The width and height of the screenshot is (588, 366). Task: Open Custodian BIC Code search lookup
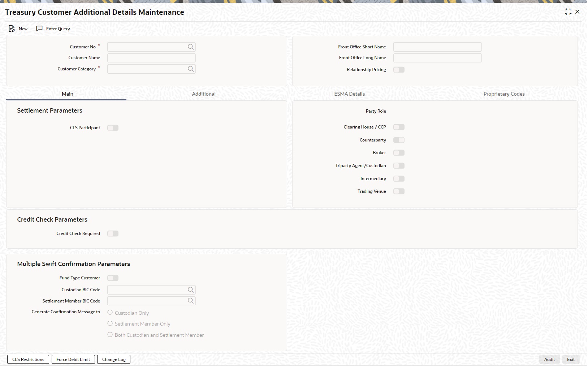[x=191, y=290]
